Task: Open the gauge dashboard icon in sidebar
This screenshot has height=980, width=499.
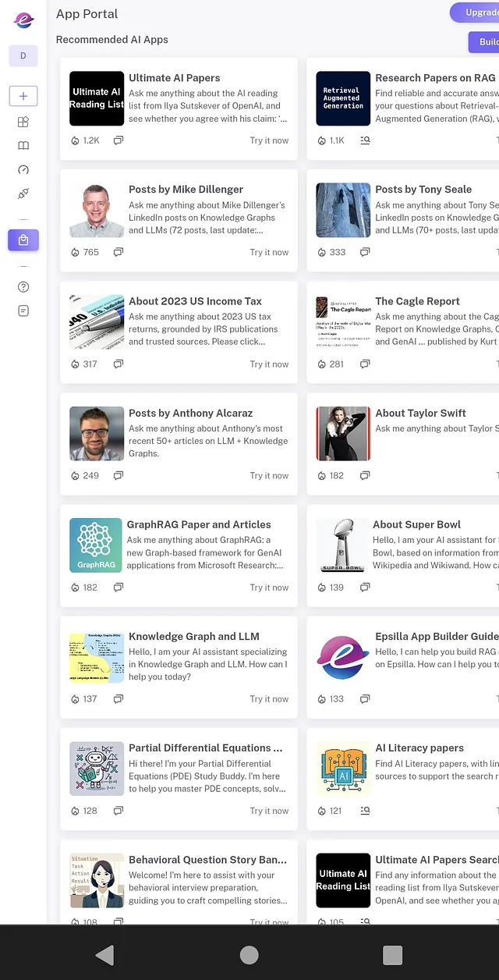Action: tap(23, 169)
